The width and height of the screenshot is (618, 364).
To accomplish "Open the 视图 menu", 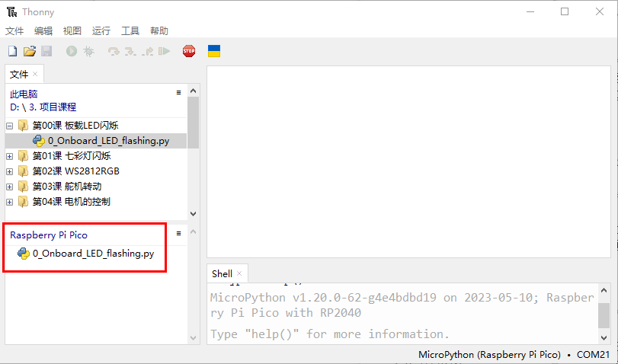I will click(x=72, y=30).
